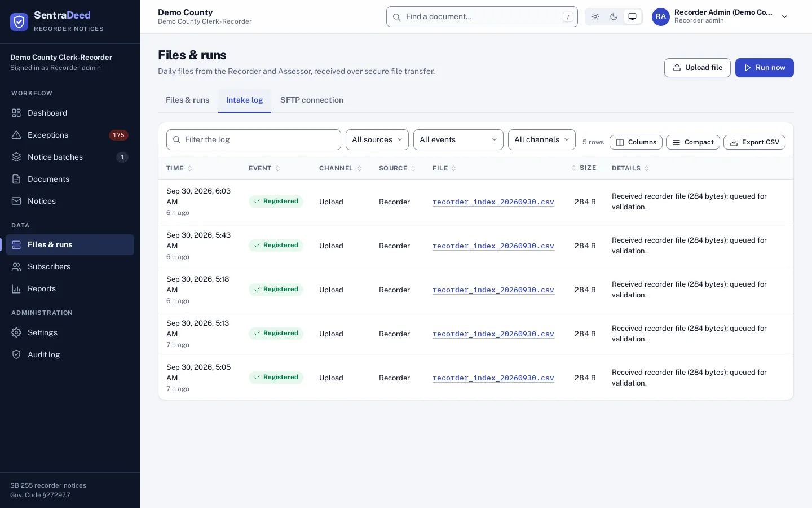Sort by the Size column header
Viewport: 812px width, 508px height.
pyautogui.click(x=584, y=168)
